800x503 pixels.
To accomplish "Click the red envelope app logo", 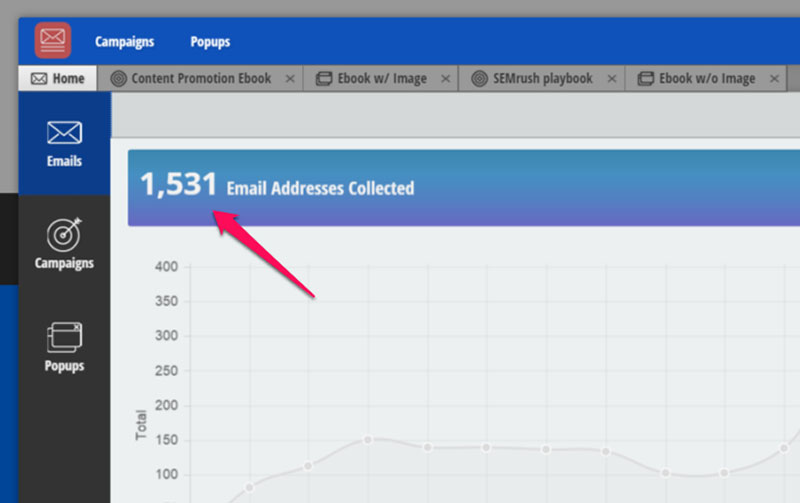I will point(52,41).
